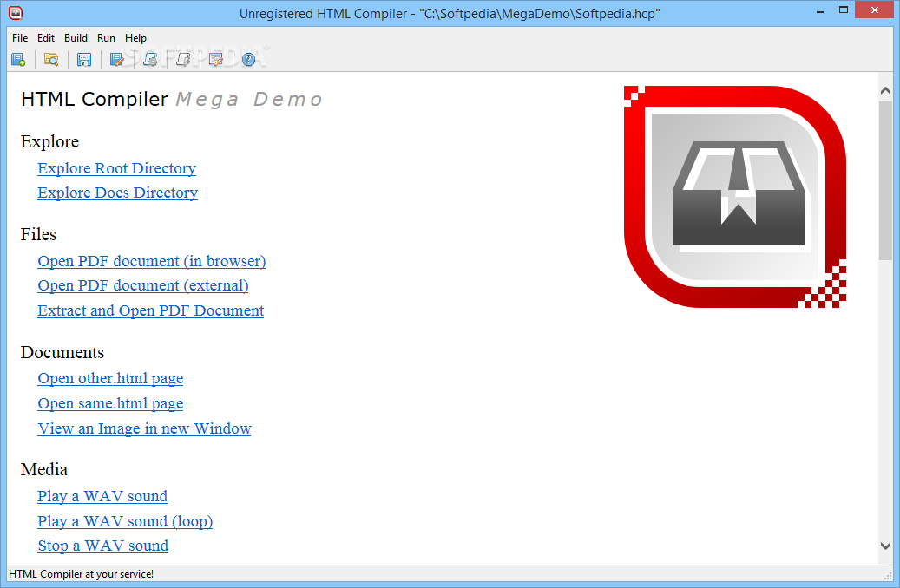
Task: Click the application icon in title bar
Action: pyautogui.click(x=16, y=12)
